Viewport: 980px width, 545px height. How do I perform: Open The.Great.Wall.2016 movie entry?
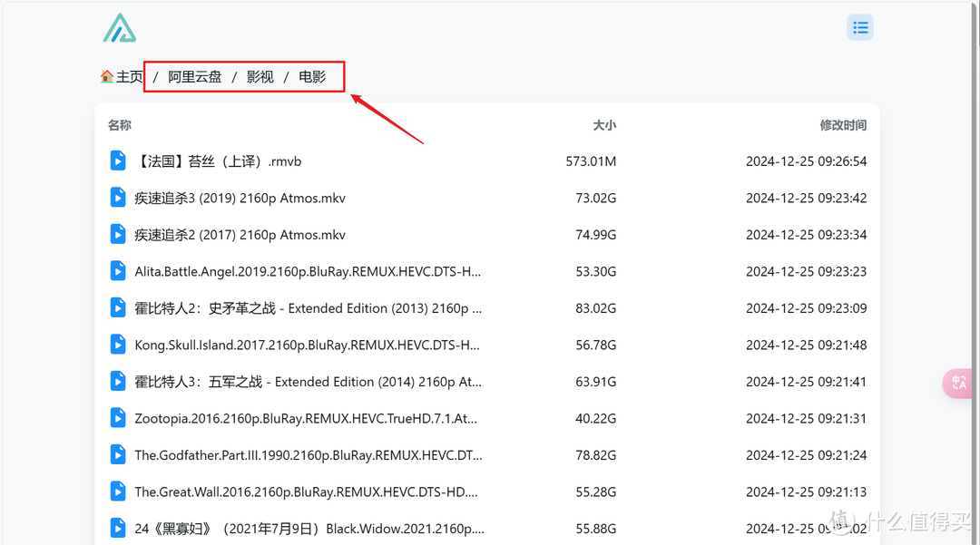[x=304, y=491]
